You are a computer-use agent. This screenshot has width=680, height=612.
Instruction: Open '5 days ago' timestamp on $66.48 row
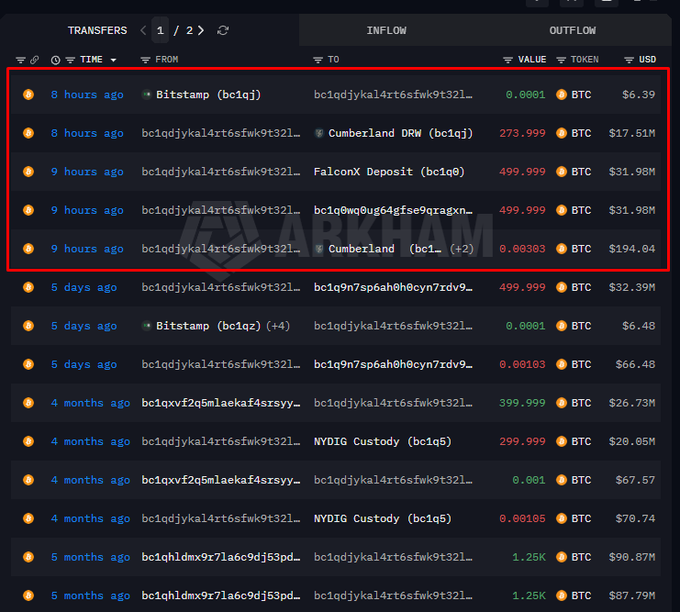pyautogui.click(x=84, y=364)
